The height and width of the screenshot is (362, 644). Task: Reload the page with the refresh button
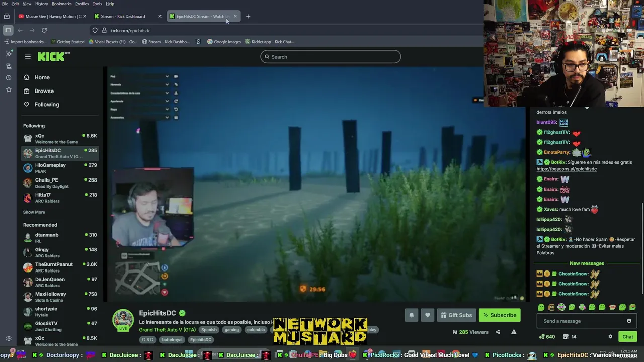pos(44,30)
